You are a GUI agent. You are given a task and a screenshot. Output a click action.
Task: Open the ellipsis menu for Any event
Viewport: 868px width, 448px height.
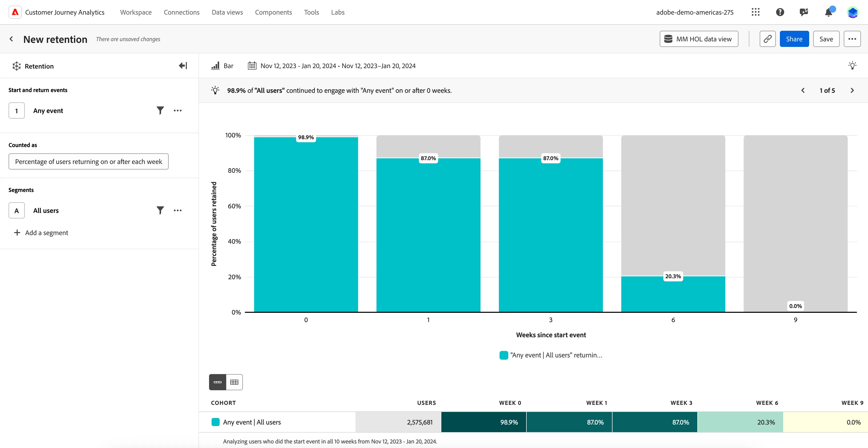point(177,110)
